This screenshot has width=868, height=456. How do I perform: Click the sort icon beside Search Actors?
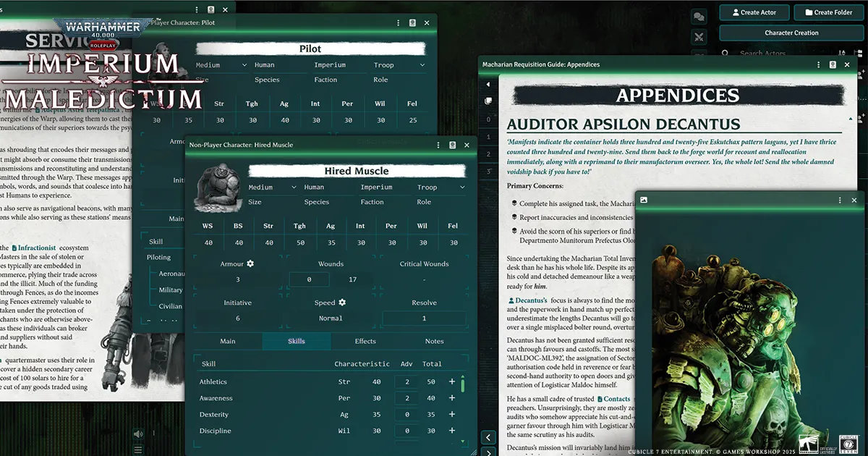841,53
